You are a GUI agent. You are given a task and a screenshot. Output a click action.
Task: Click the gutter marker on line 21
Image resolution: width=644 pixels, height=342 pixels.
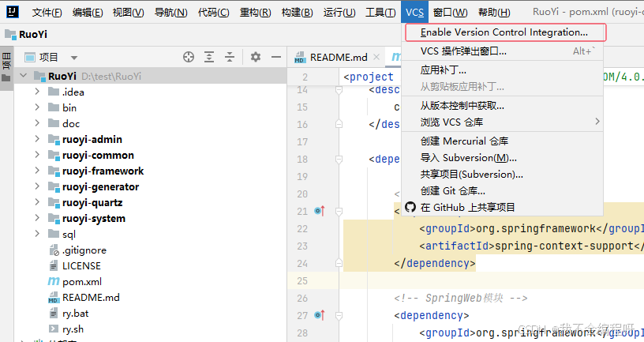[x=320, y=211]
